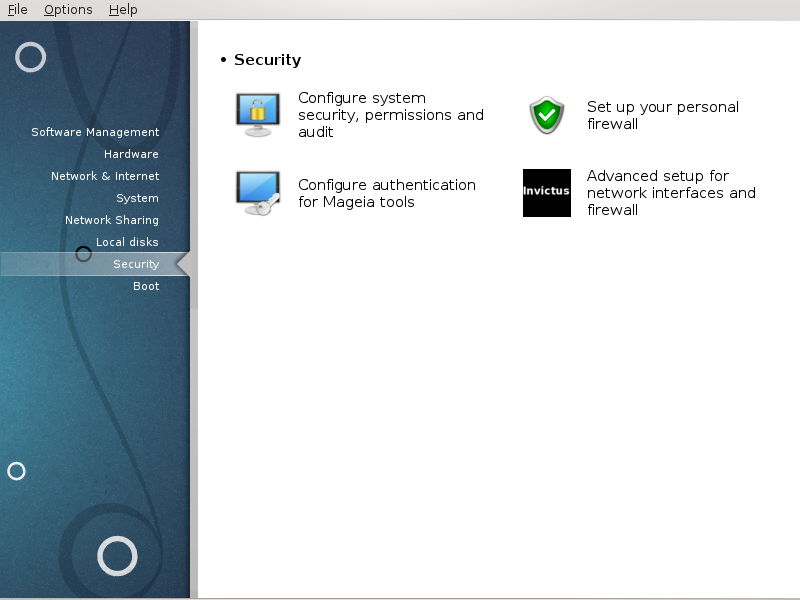
Task: Click 'Set up your personal firewall' text
Action: tap(662, 115)
